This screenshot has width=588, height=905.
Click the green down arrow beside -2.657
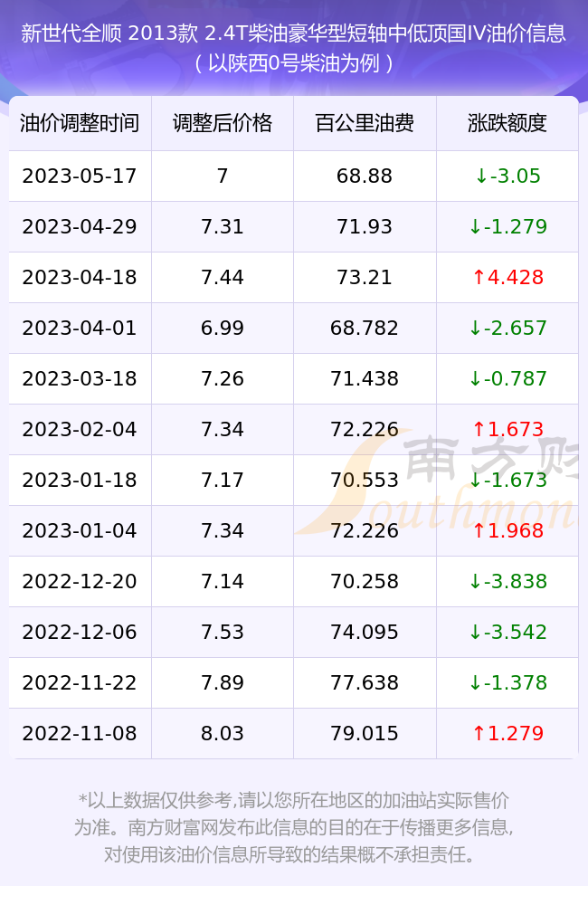click(475, 328)
